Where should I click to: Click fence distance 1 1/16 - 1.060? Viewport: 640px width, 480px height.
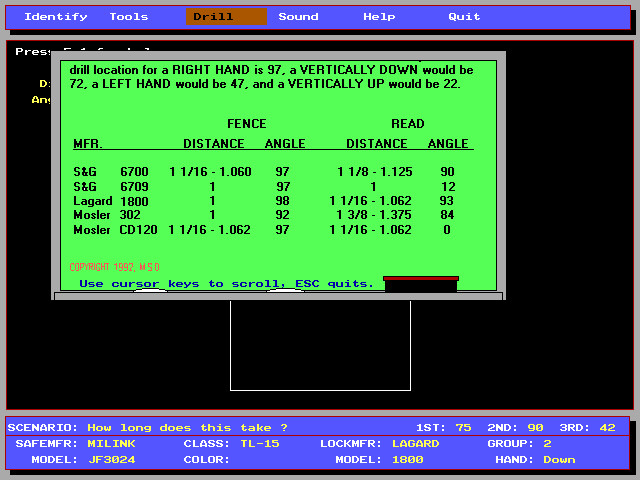tap(210, 171)
